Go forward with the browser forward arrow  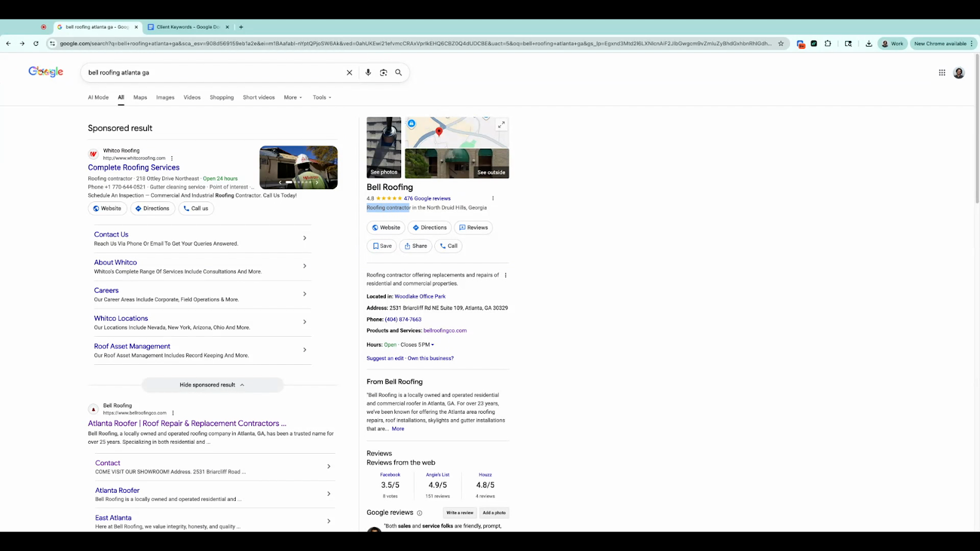pyautogui.click(x=22, y=43)
